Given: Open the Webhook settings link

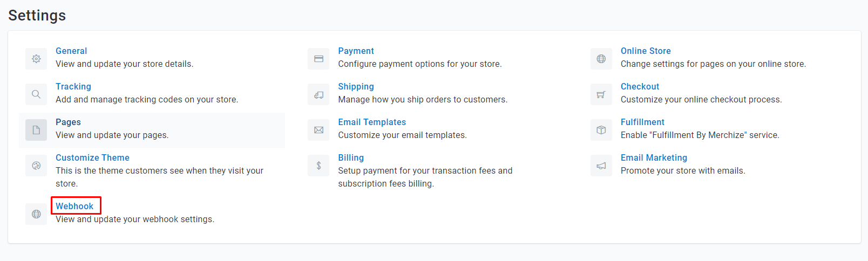Looking at the screenshot, I should 74,206.
